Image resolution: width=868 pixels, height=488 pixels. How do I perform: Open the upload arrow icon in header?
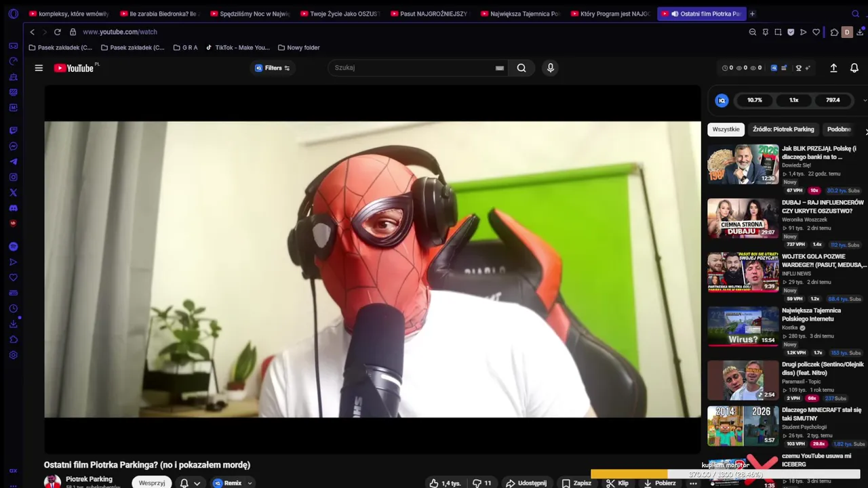[x=834, y=68]
